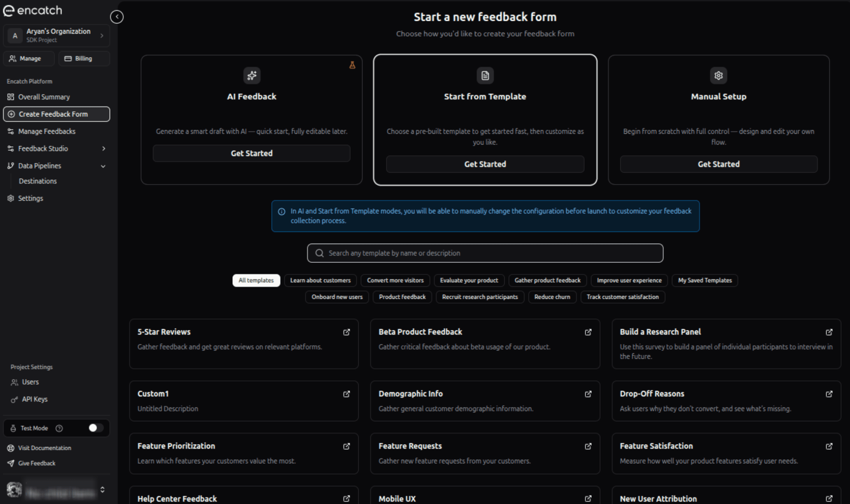
Task: Click the Give Feedback paper plane icon
Action: [11, 463]
